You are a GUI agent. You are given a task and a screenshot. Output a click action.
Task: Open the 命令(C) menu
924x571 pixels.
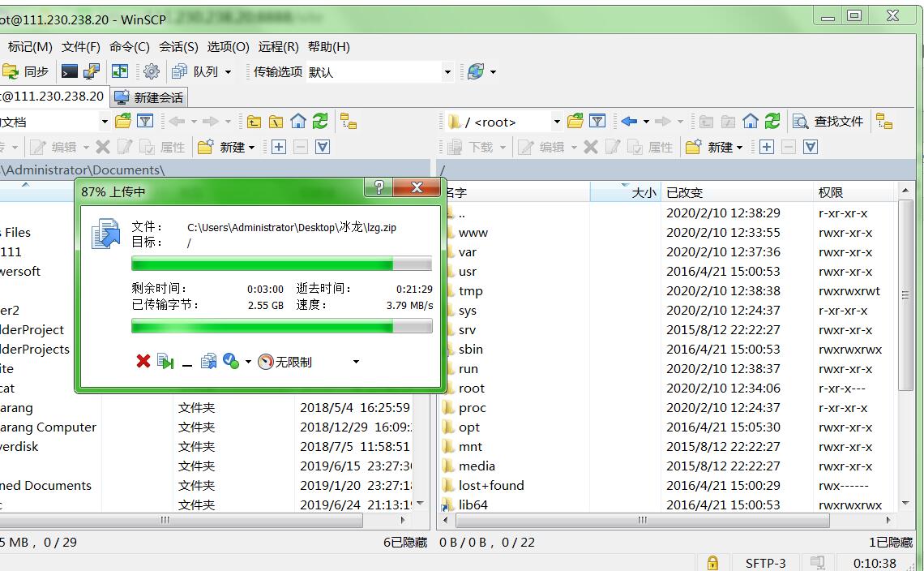(x=130, y=47)
